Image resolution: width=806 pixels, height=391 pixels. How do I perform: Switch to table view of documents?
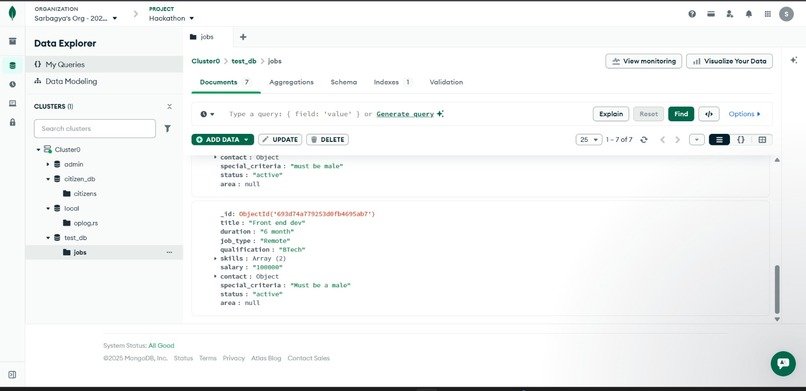pos(762,140)
